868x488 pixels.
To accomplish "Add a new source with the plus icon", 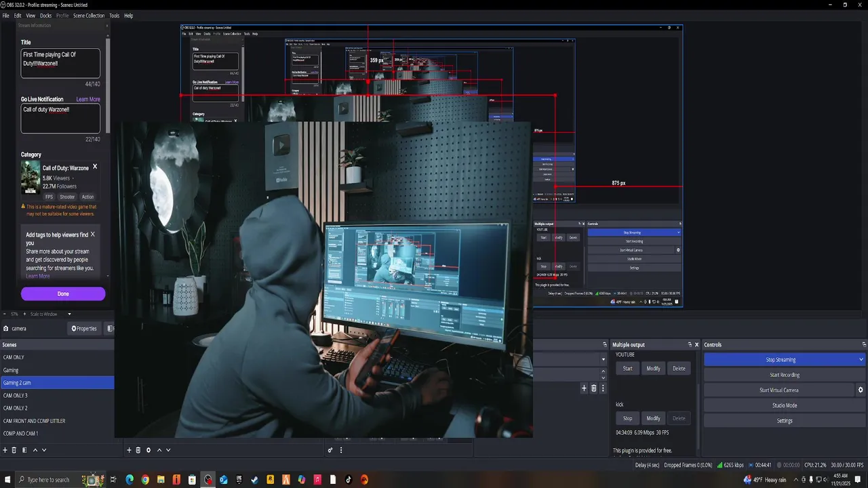I will (x=129, y=450).
